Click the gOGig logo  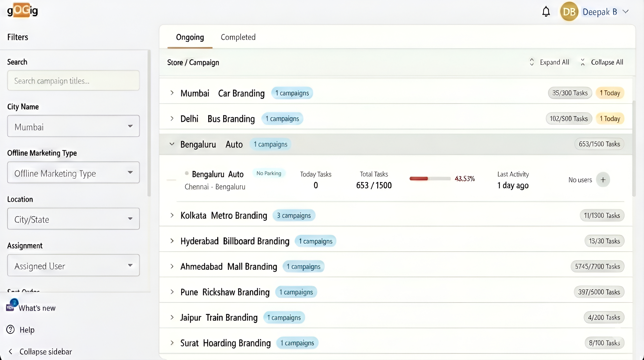pyautogui.click(x=22, y=11)
